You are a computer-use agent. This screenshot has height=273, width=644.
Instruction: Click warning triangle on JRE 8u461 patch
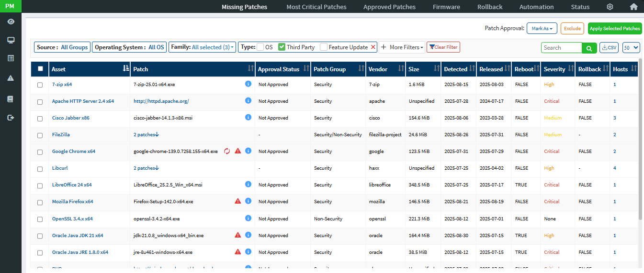tap(238, 251)
